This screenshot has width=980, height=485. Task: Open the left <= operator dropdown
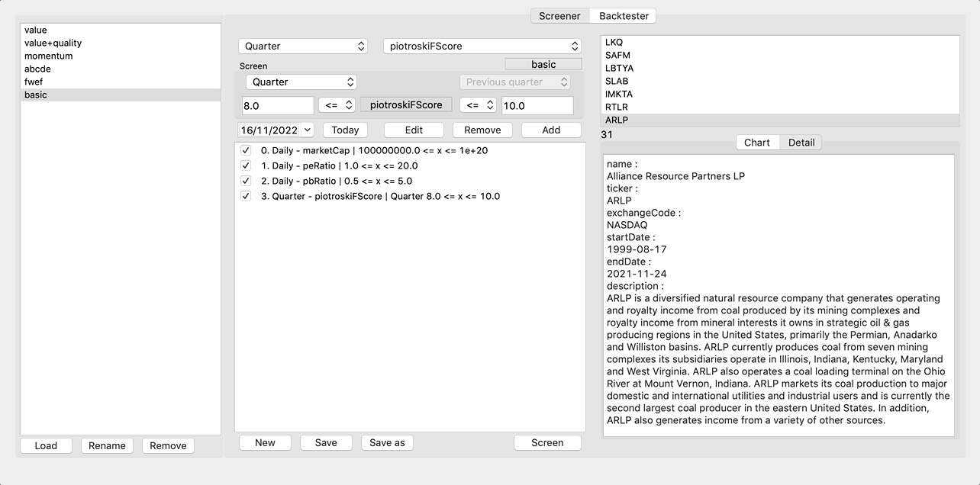pyautogui.click(x=337, y=105)
